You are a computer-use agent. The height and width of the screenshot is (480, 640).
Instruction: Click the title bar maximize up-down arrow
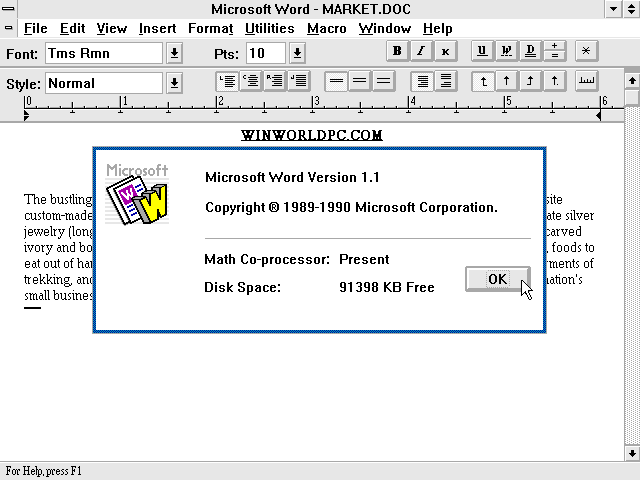point(631,9)
